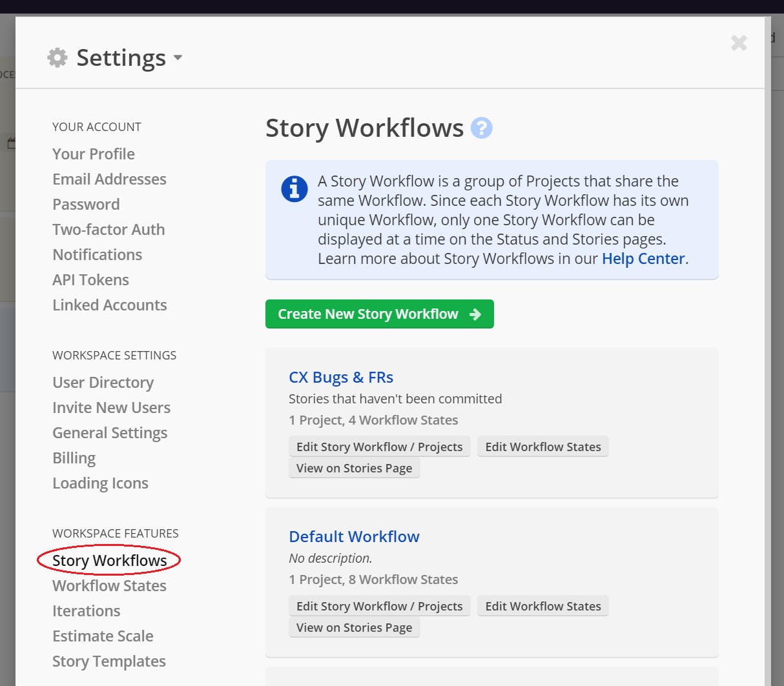Click the arrow on Create New Story Workflow
The height and width of the screenshot is (686, 784).
[x=475, y=314]
